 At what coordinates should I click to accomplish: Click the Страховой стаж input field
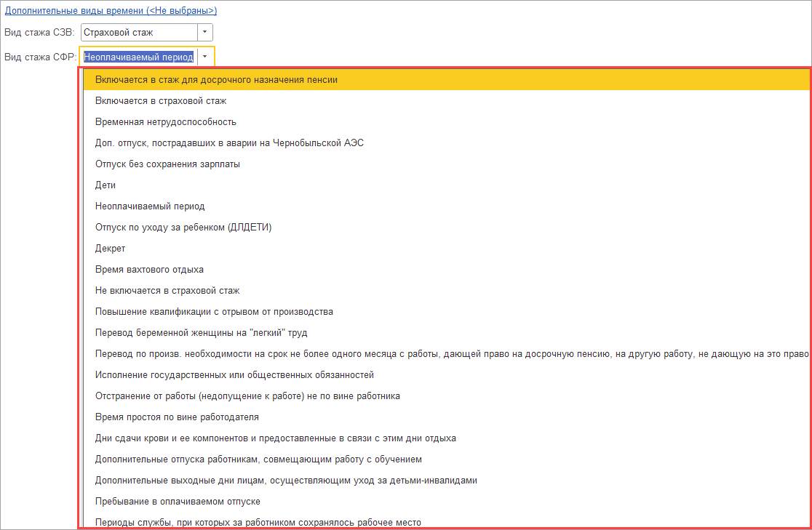coord(139,32)
